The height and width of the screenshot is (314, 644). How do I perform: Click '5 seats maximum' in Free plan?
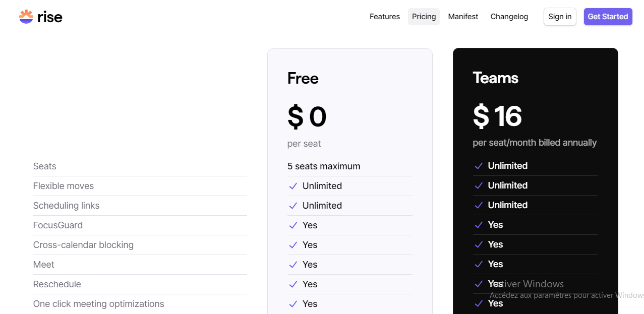pyautogui.click(x=324, y=166)
